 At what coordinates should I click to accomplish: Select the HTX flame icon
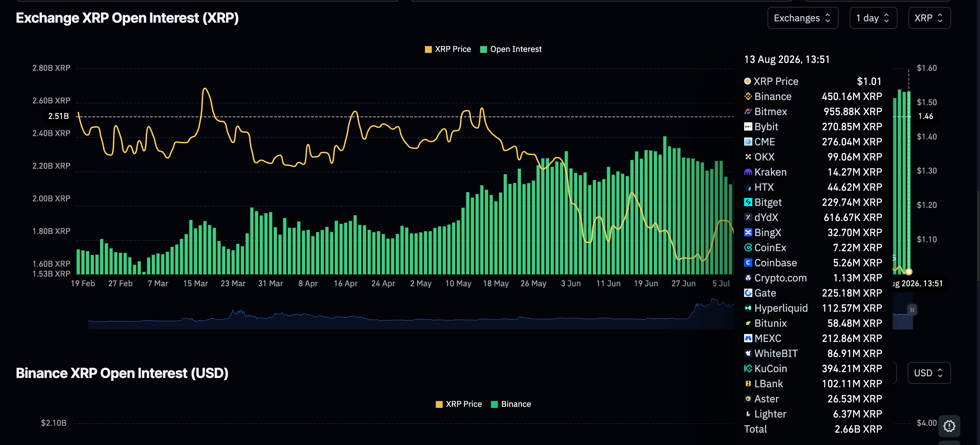[748, 187]
